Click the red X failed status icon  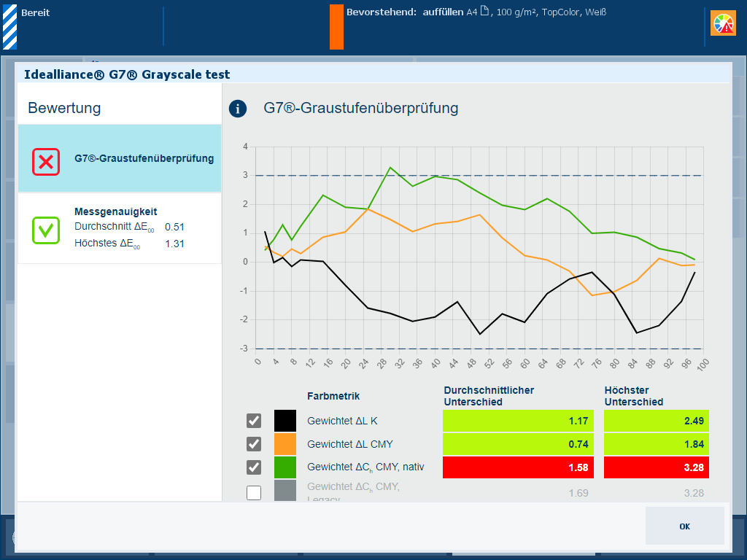point(46,162)
